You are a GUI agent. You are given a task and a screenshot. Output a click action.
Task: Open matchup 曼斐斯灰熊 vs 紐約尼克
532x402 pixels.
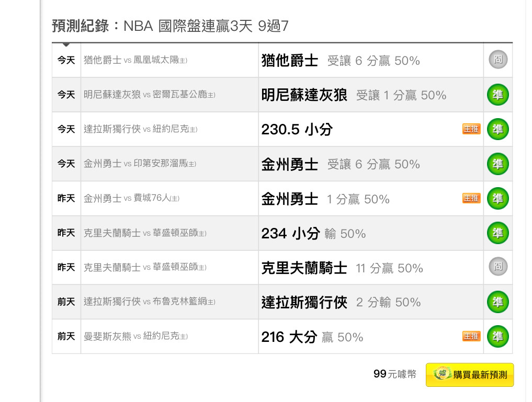click(x=135, y=336)
